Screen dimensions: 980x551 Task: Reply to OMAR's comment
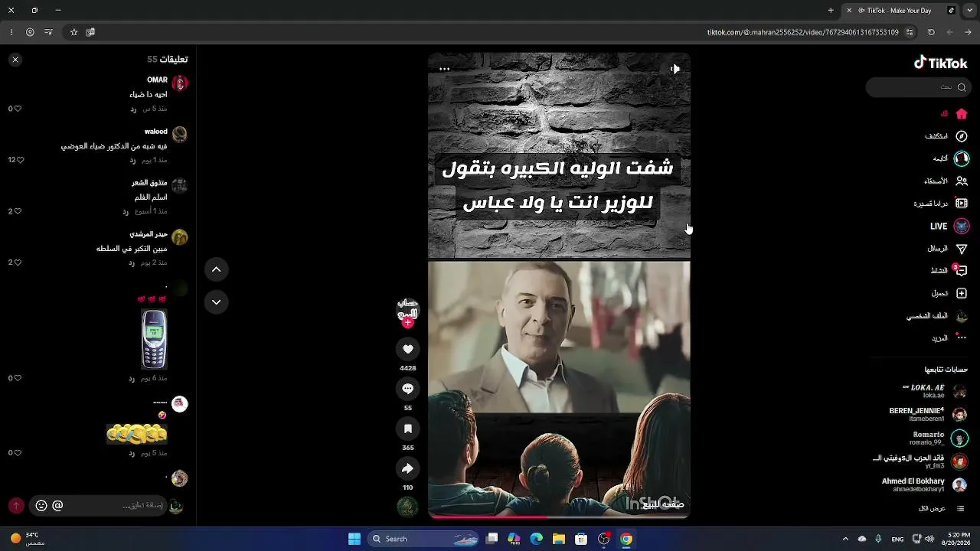pos(132,109)
